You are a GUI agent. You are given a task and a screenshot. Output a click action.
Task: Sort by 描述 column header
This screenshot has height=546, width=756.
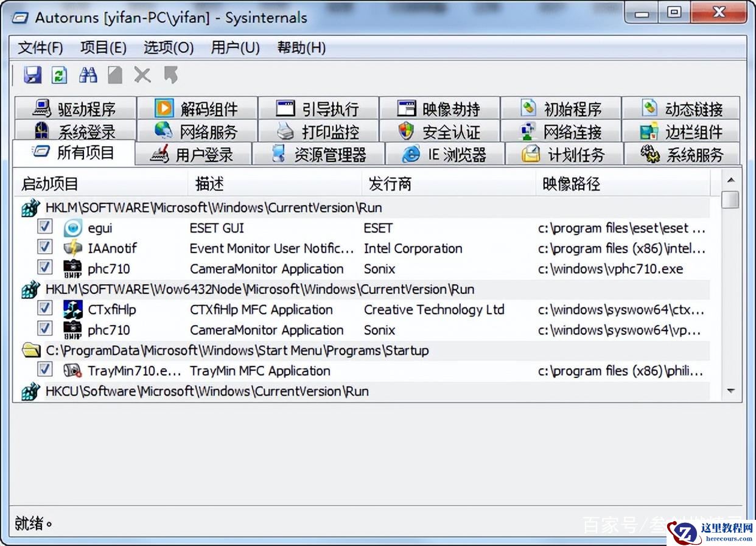(x=275, y=184)
